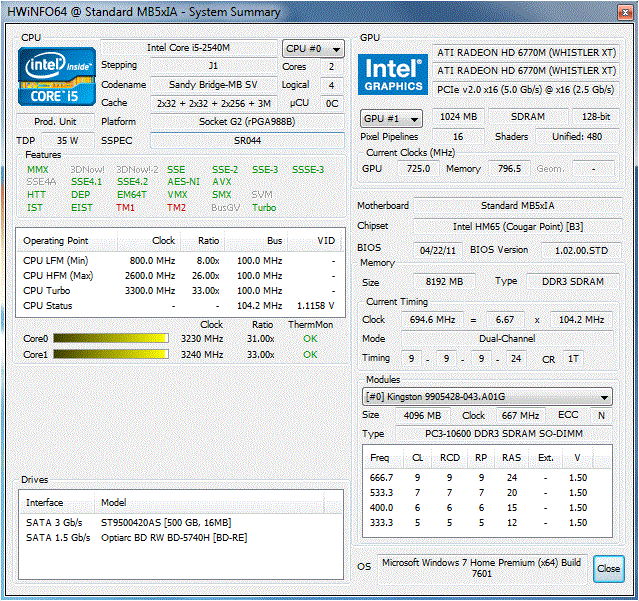Click the Core0 usage bar

click(x=111, y=339)
